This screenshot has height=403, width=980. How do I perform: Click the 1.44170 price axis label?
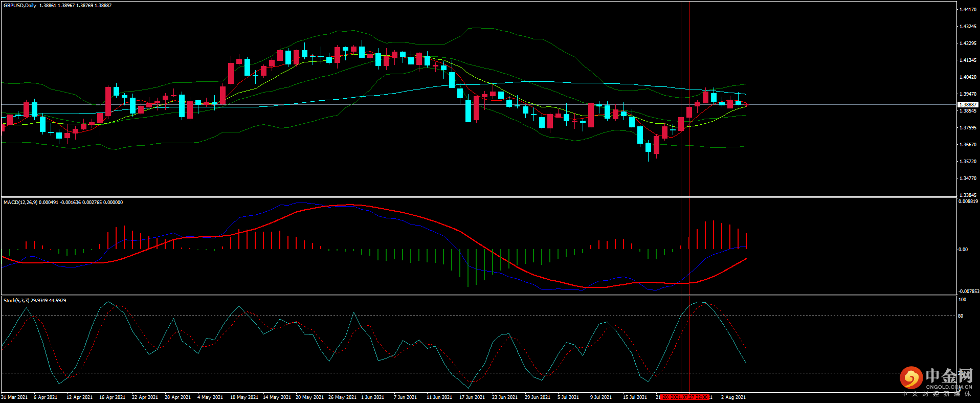click(968, 10)
